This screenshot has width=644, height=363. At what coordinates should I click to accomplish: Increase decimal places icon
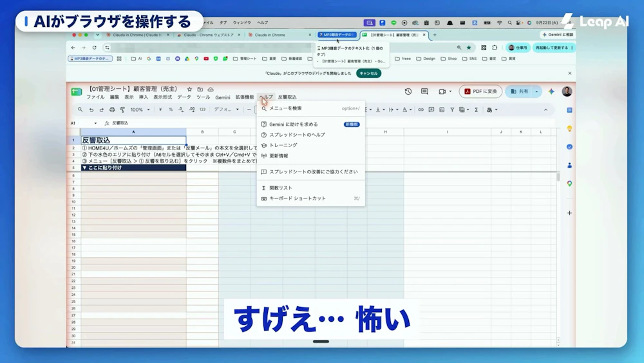tap(192, 110)
